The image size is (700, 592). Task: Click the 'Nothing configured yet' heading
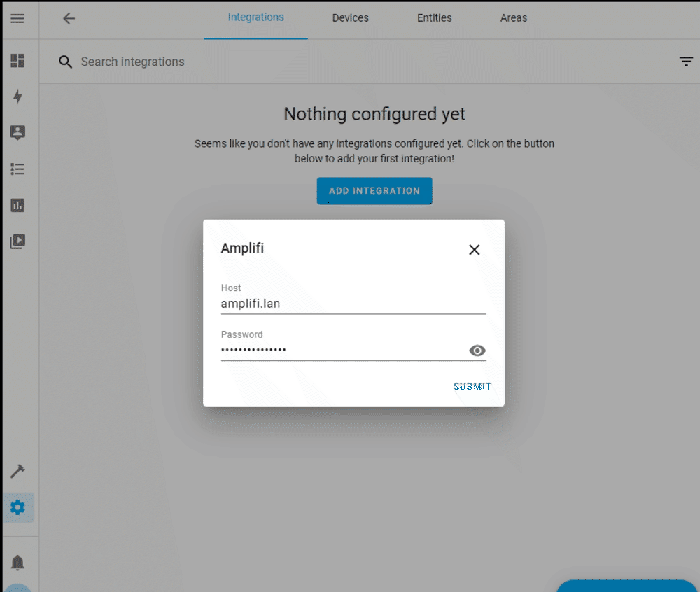pos(374,114)
